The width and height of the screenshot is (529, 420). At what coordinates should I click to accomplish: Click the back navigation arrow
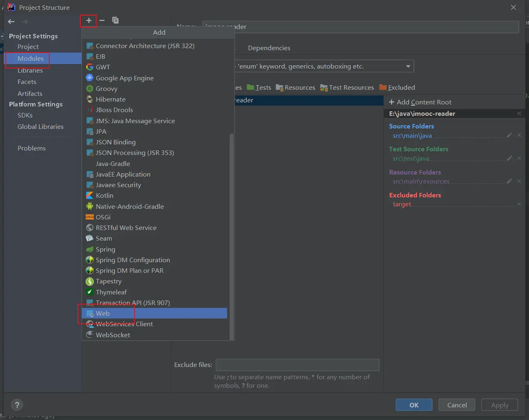pos(11,22)
